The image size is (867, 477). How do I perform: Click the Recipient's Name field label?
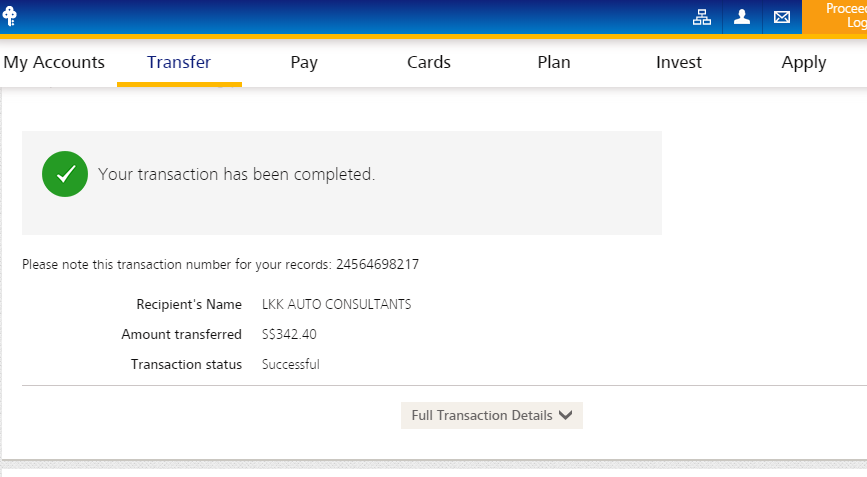click(189, 304)
